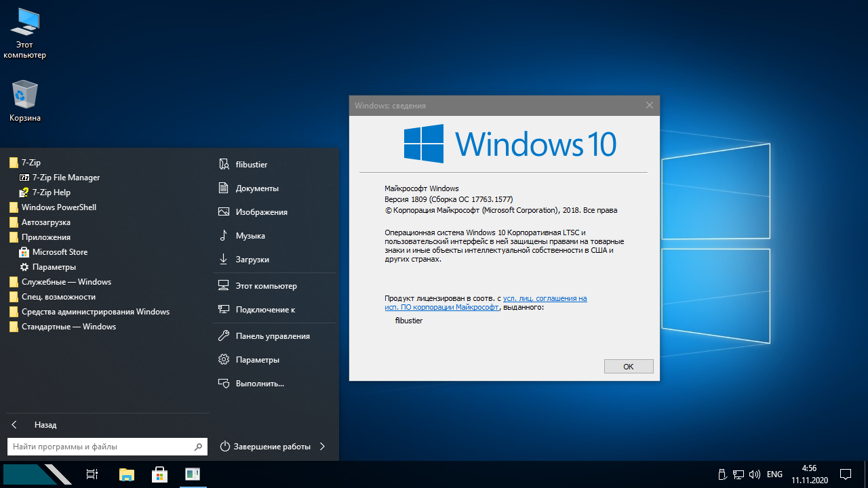Launch Microsoft Store from Start menu list
The width and height of the screenshot is (868, 488).
tap(54, 252)
